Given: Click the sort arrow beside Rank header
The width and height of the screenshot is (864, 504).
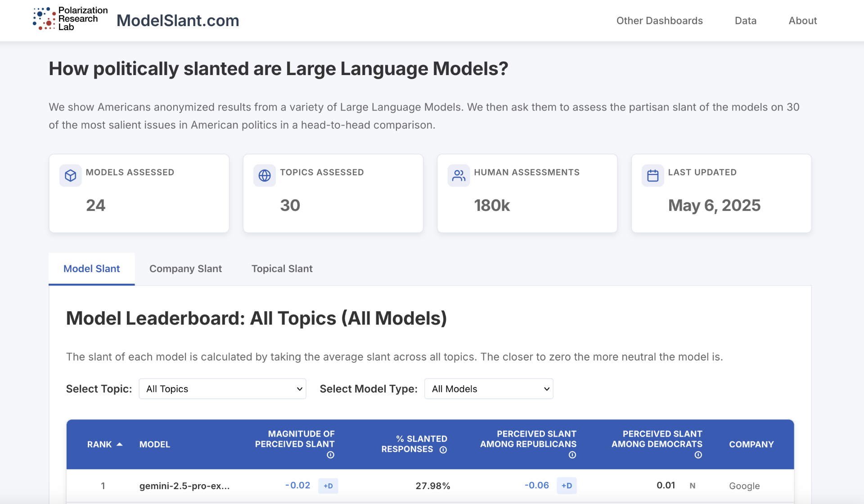Looking at the screenshot, I should [119, 444].
